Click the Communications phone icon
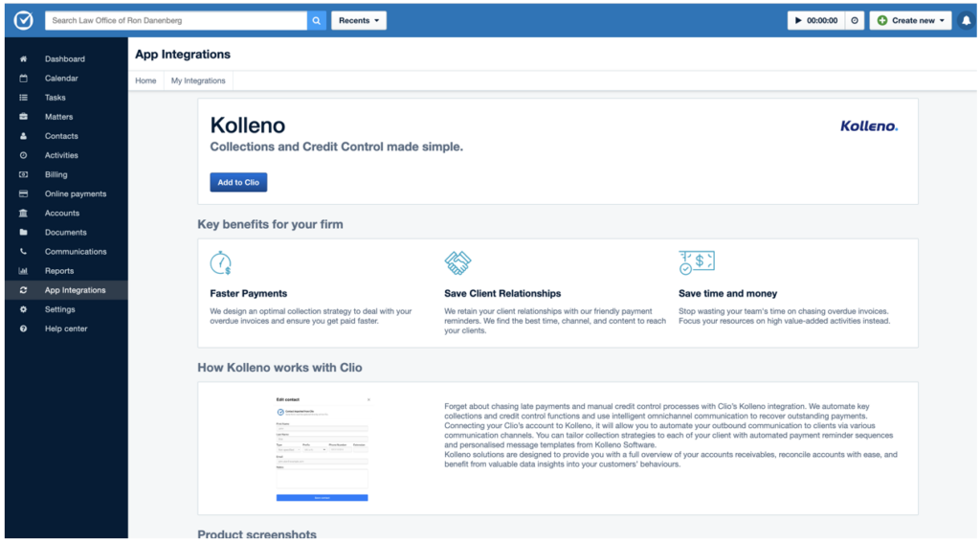Screen dimensions: 980x543 tap(23, 252)
